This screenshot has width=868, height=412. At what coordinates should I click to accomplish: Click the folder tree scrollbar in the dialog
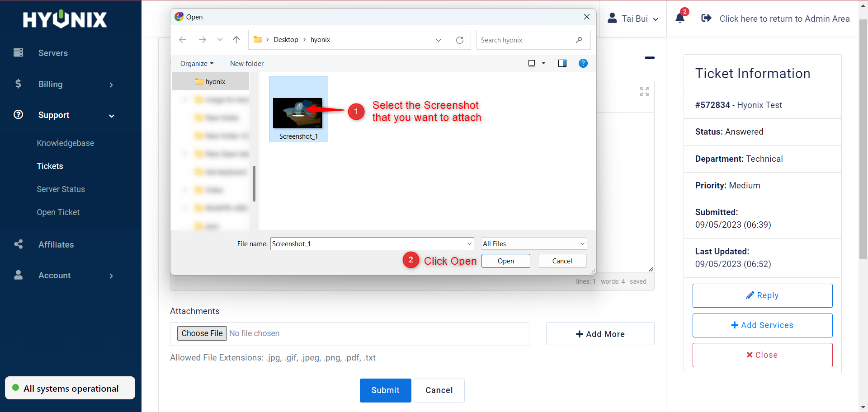coord(254,184)
